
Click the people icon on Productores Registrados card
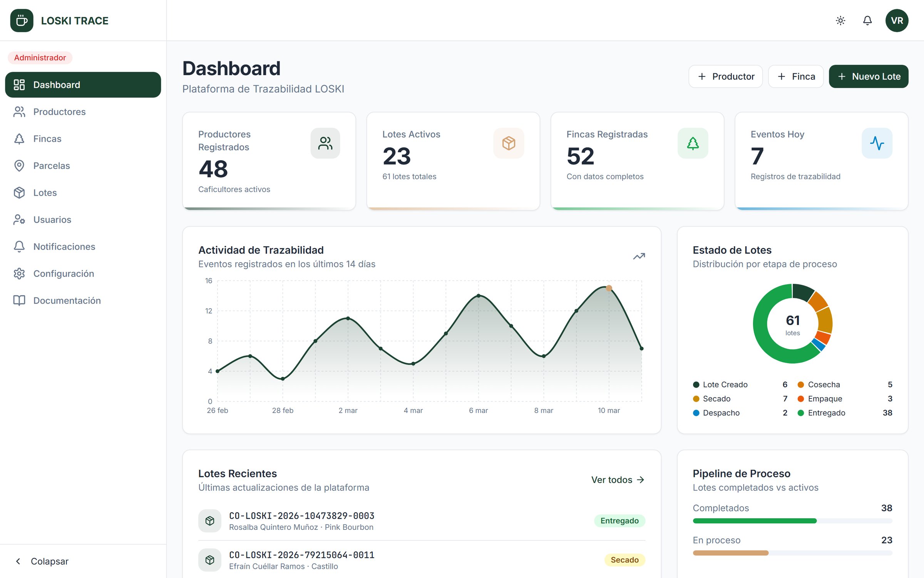325,143
